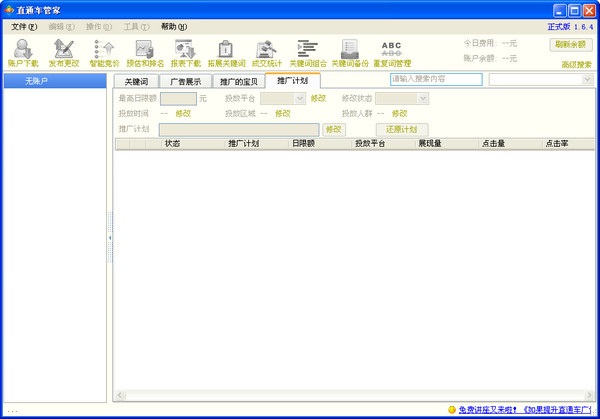Open the 智能竞价 tool
Image resolution: width=600 pixels, height=419 pixels.
click(x=104, y=53)
